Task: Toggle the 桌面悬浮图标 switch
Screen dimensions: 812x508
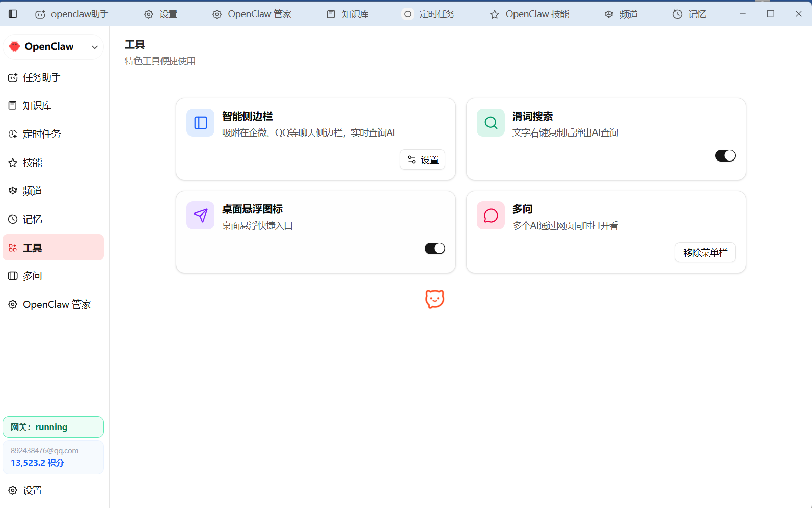Action: pyautogui.click(x=435, y=248)
